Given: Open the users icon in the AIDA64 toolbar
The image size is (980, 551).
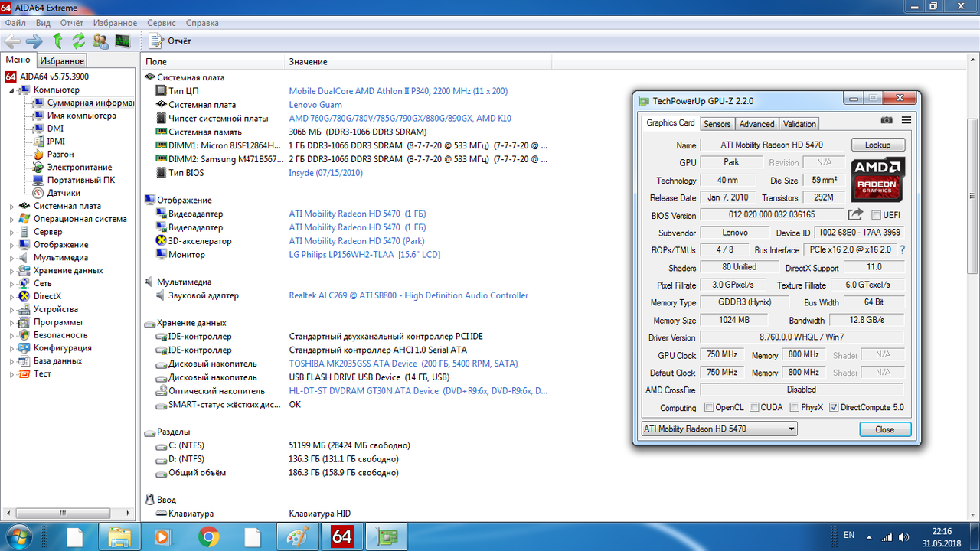Looking at the screenshot, I should [100, 41].
